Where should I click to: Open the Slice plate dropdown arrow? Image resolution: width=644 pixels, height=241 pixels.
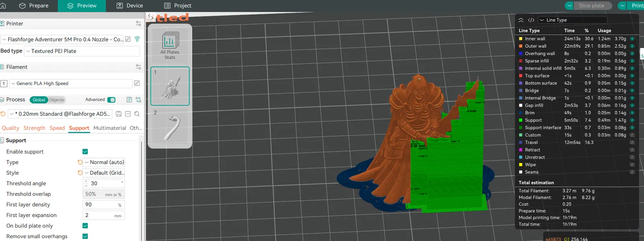(569, 6)
